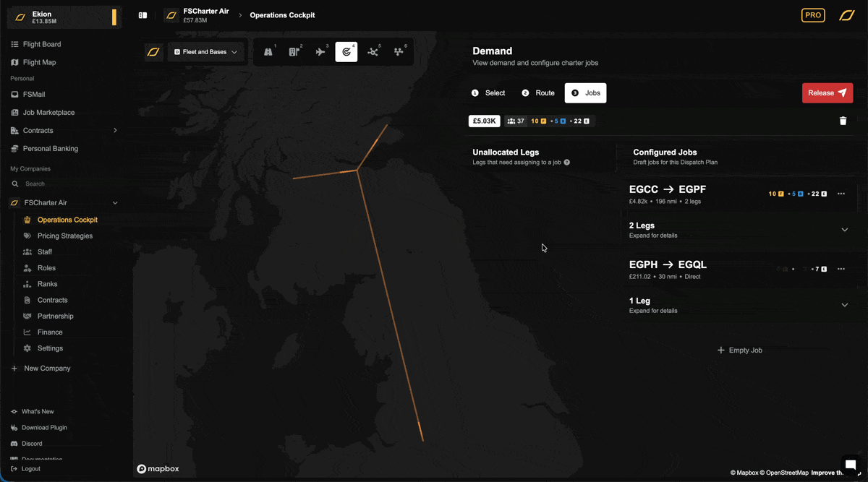
Task: Click the sidebar Search field
Action: pos(64,184)
